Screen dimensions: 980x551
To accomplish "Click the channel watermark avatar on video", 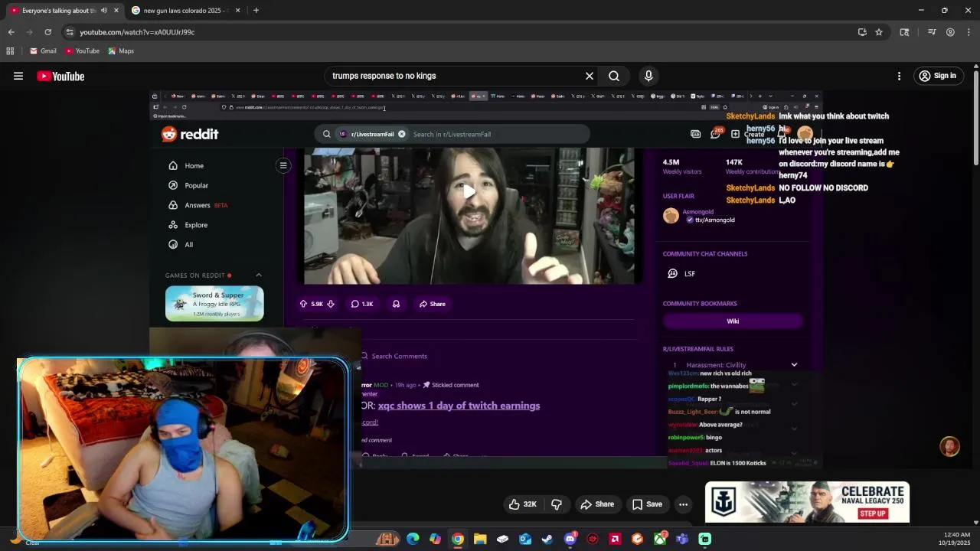I will click(x=949, y=447).
